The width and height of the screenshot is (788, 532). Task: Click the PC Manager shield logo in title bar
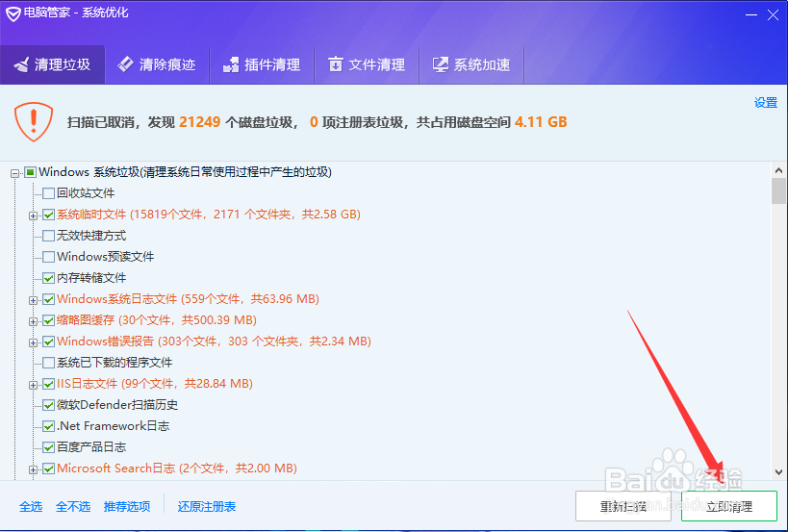(13, 13)
